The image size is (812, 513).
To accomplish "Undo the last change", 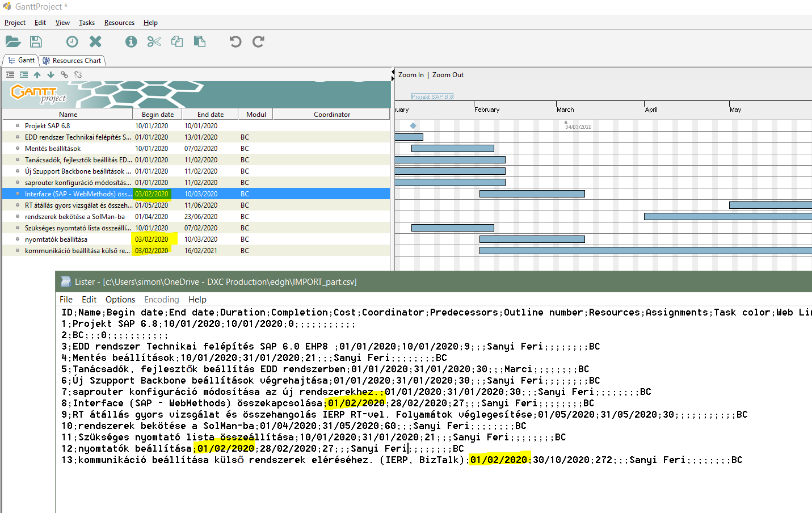I will [x=235, y=41].
